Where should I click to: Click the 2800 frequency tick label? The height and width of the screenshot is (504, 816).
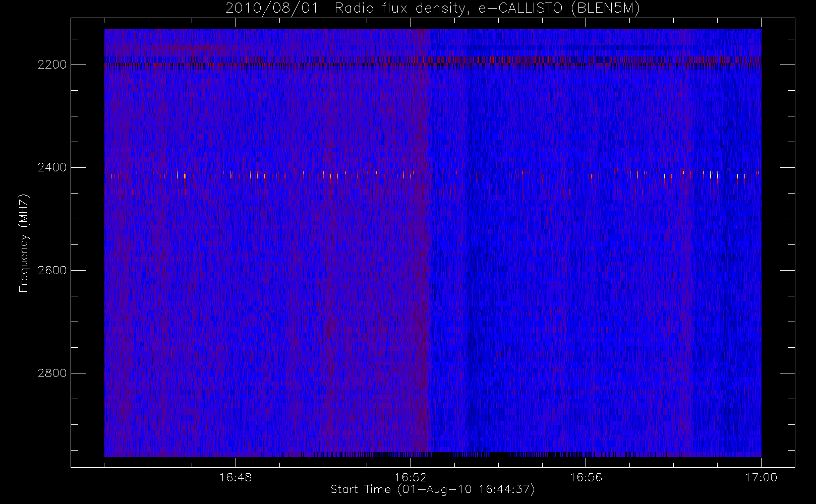[x=52, y=373]
